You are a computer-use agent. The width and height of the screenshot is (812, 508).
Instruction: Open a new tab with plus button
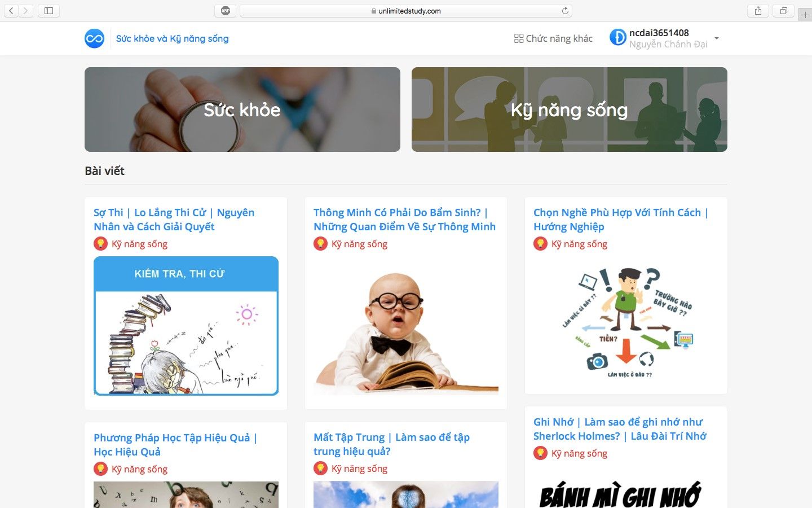[805, 15]
